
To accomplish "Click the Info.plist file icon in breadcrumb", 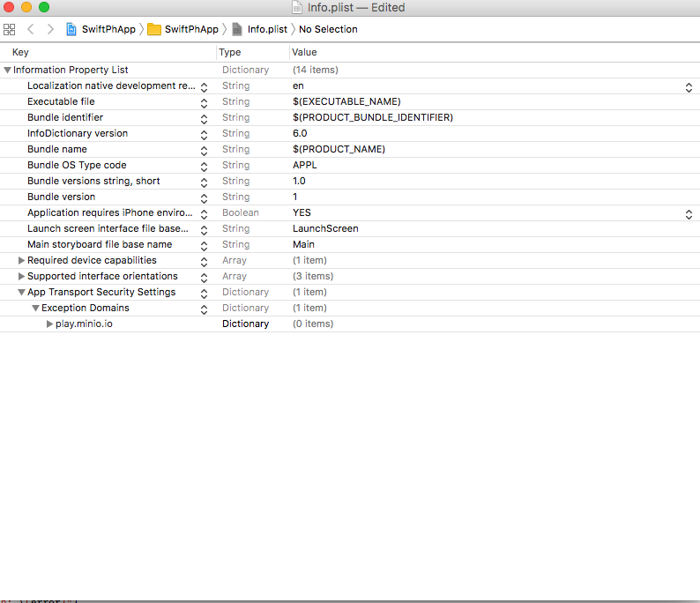I will [237, 29].
